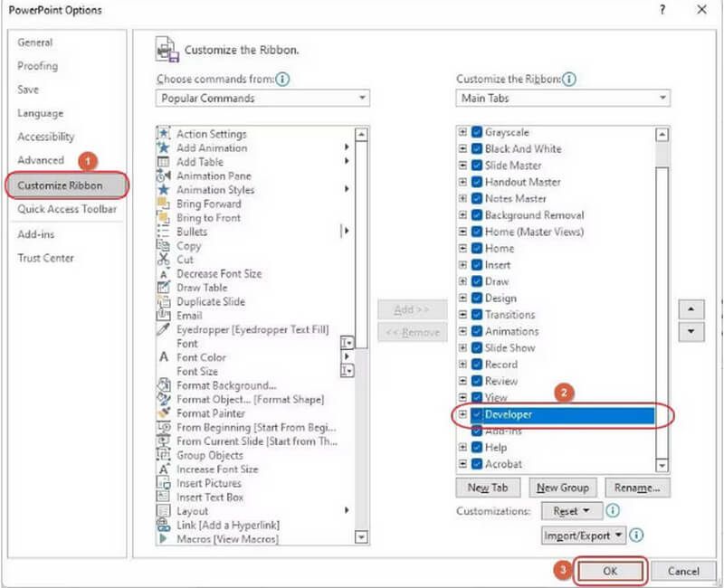This screenshot has width=724, height=588.
Task: Click the OK button
Action: pyautogui.click(x=610, y=571)
